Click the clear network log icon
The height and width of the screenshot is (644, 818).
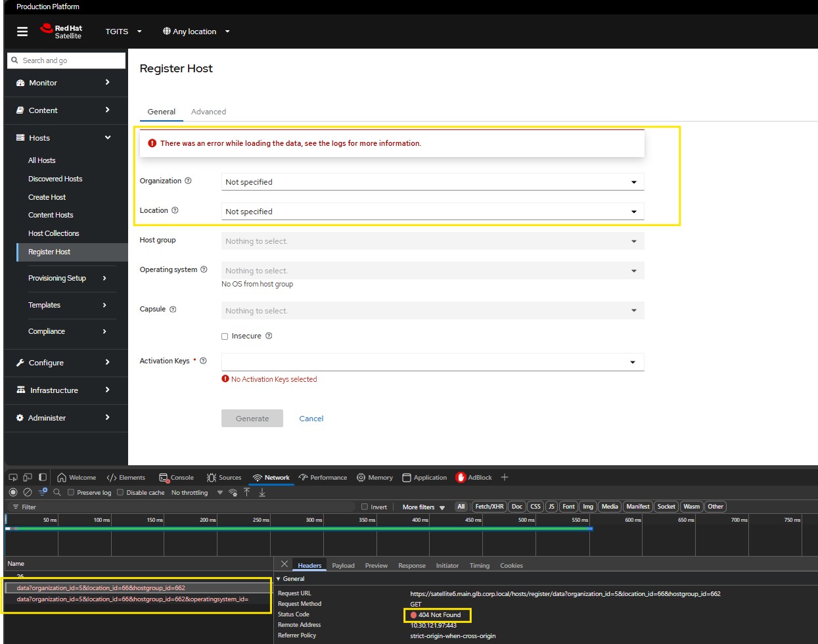pos(28,492)
